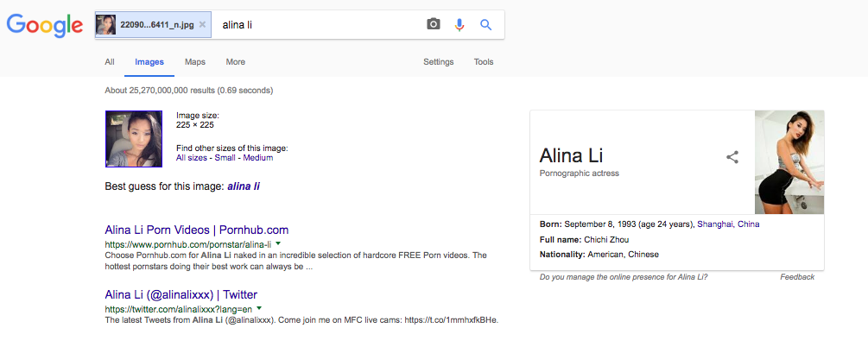868x347 pixels.
Task: Remove the uploaded image chip from search box
Action: [x=202, y=25]
